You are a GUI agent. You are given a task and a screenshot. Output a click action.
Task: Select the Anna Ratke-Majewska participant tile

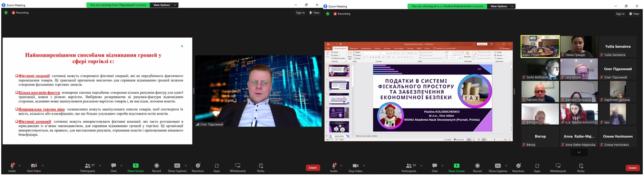pos(579,136)
